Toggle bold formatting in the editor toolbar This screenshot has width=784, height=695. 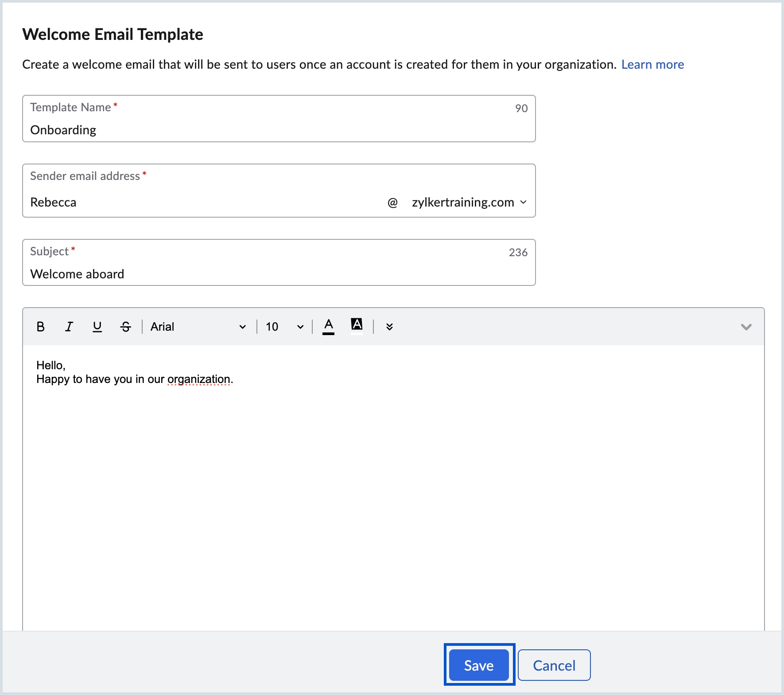coord(40,327)
